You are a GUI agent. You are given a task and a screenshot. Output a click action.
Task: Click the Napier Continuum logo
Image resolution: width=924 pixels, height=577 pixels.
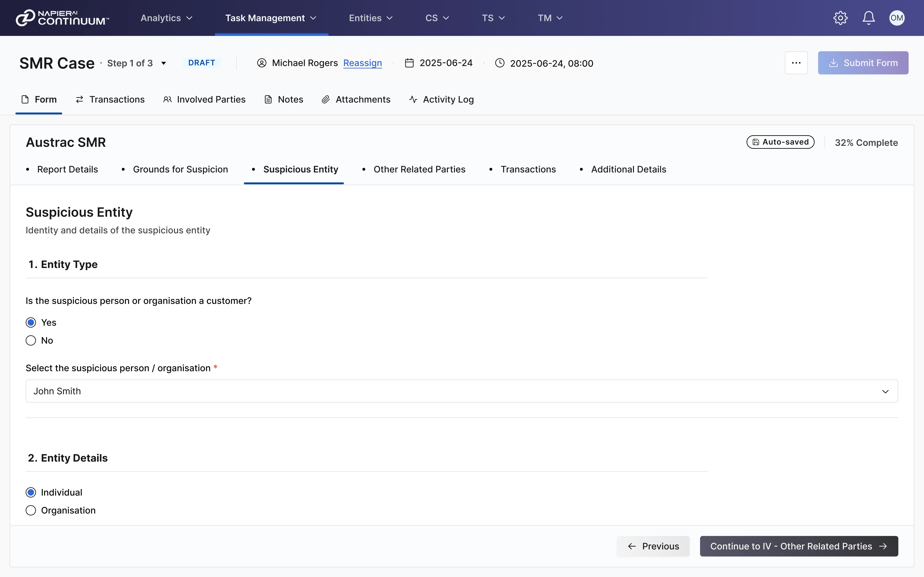[62, 18]
